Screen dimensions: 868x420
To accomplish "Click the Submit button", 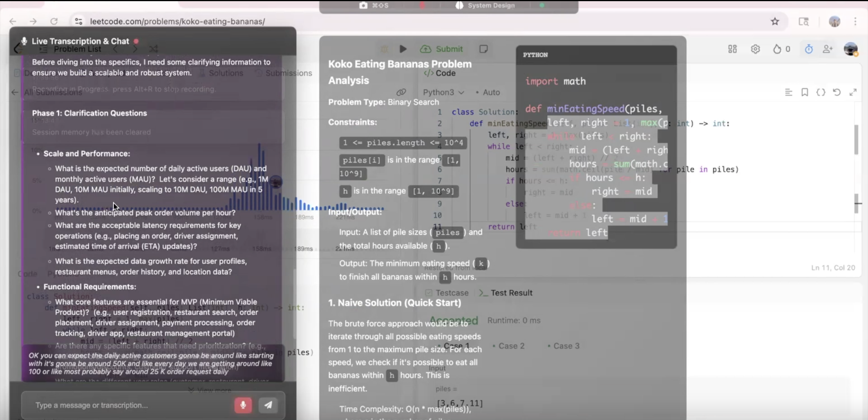I will (441, 49).
